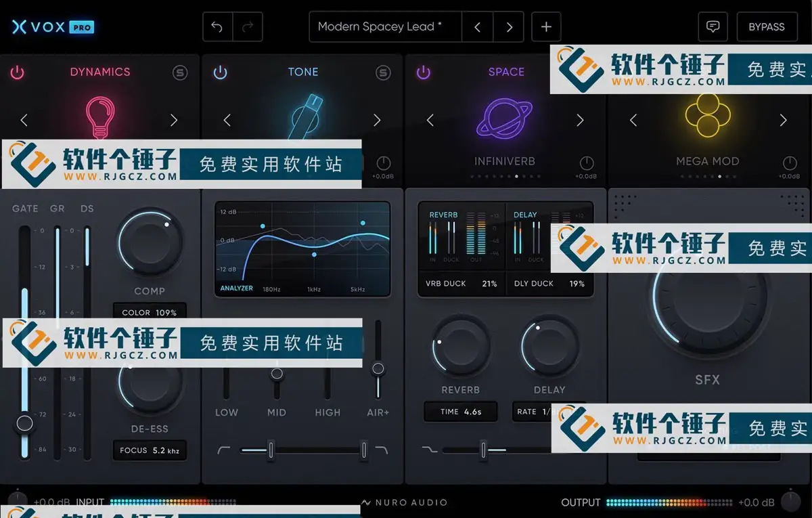Switch to next Tone effect
Screen dimensions: 812x518
tap(377, 121)
